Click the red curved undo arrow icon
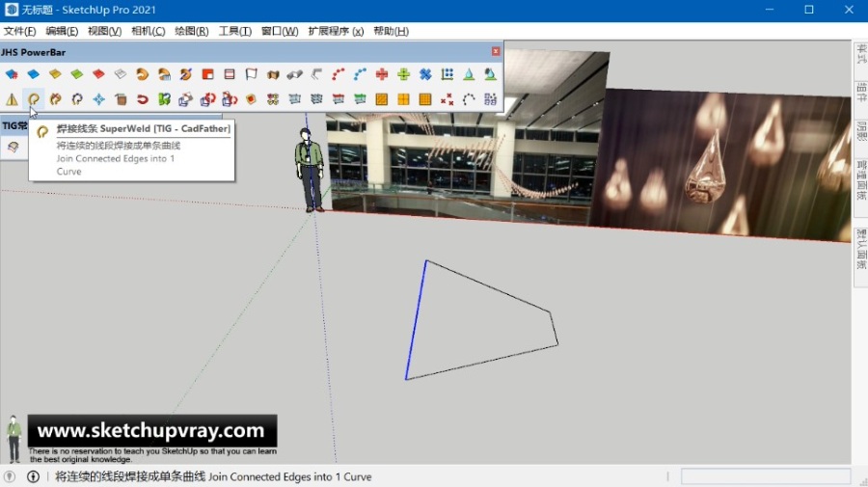 pos(143,99)
